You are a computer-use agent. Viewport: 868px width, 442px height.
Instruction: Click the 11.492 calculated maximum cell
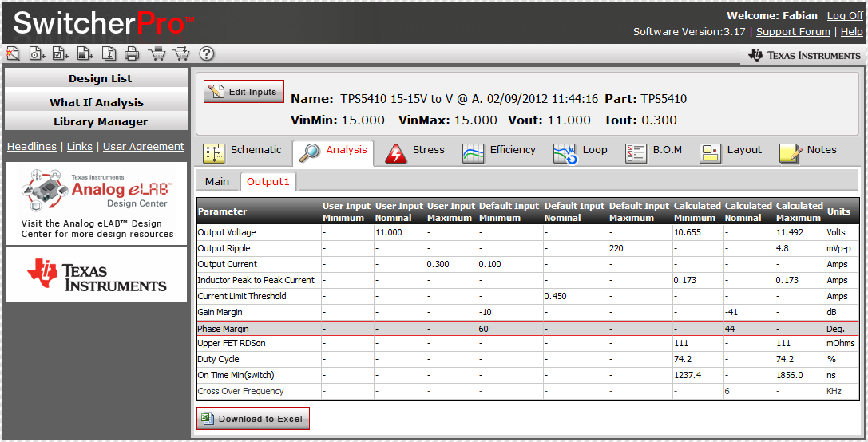799,232
